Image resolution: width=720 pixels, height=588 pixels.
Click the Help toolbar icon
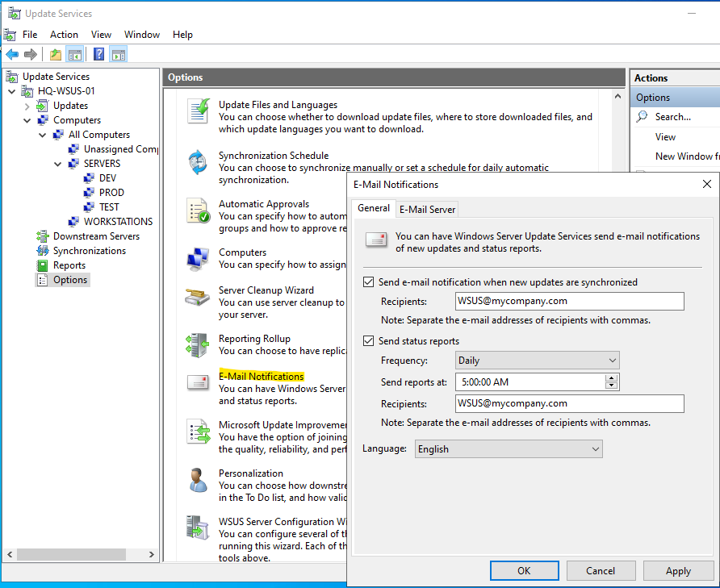click(x=98, y=54)
